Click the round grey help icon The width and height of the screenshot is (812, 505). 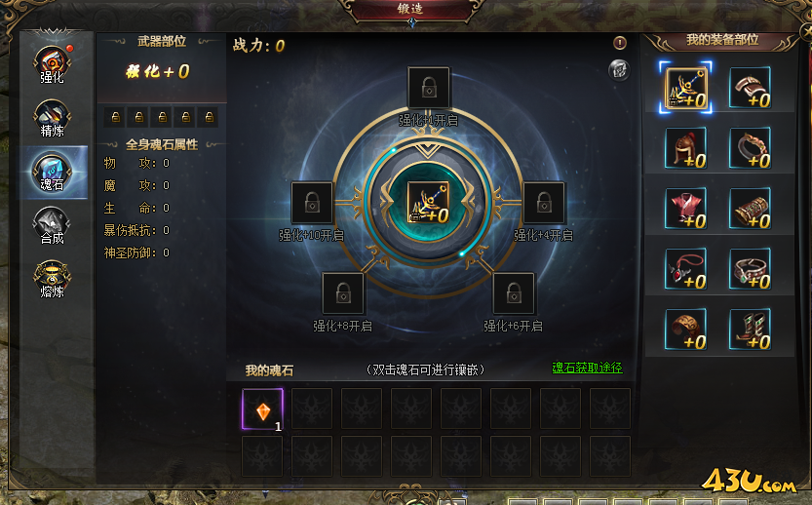619,69
